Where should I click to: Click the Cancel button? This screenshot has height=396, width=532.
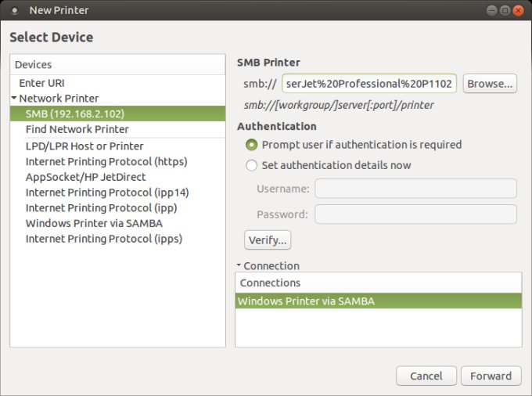[426, 376]
